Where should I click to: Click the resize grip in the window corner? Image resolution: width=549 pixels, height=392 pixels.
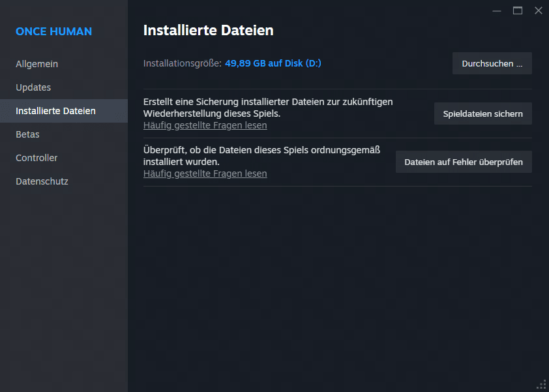(x=542, y=385)
